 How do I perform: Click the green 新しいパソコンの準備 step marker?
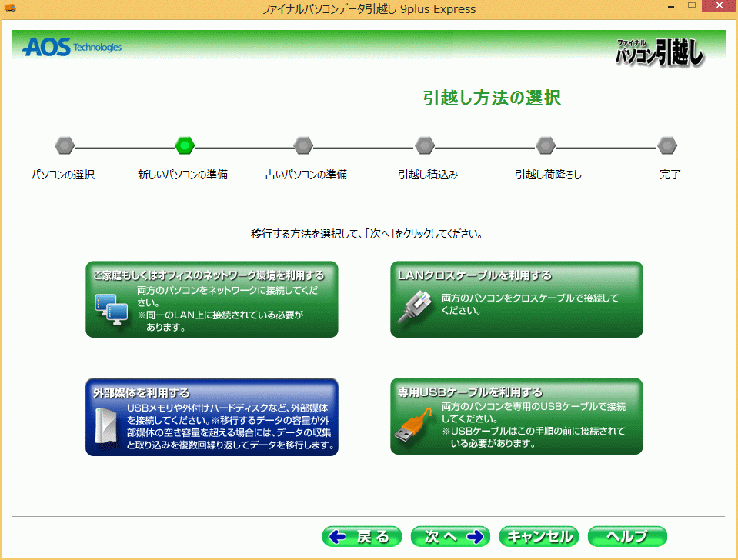tap(185, 145)
